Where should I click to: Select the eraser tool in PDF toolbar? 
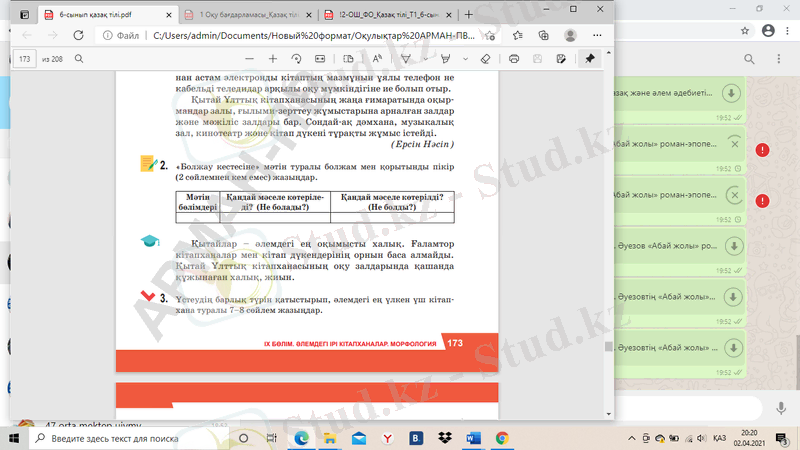pos(485,59)
